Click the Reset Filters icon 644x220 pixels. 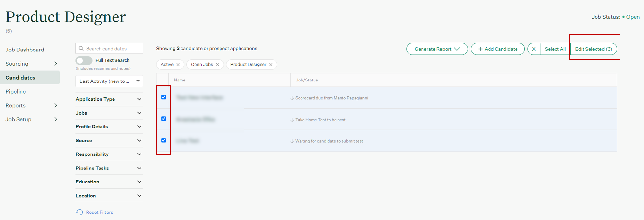click(79, 212)
